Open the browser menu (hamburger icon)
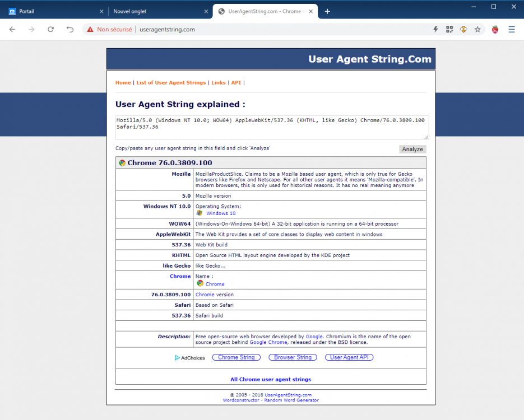Viewport: 524px width, 420px height. (x=512, y=29)
